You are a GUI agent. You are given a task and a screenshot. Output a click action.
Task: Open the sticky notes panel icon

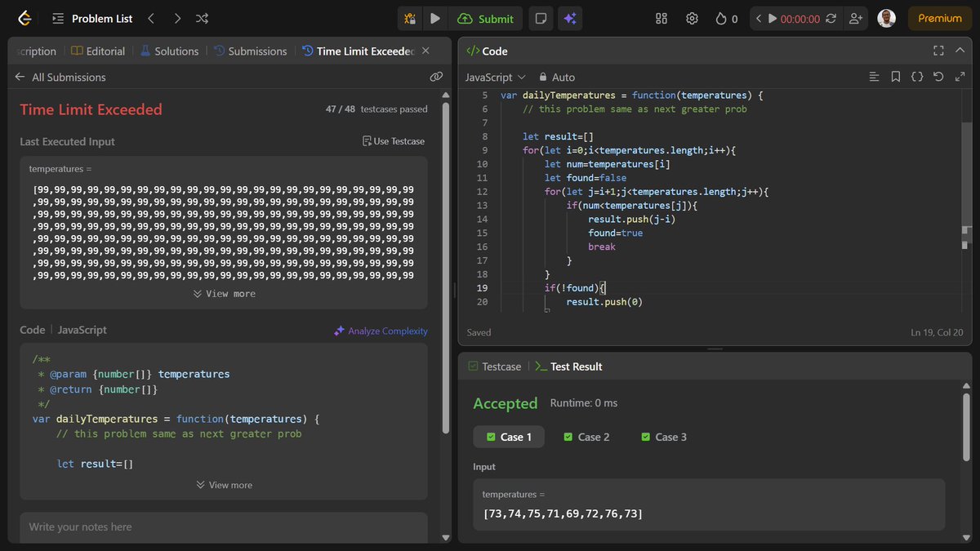click(541, 18)
